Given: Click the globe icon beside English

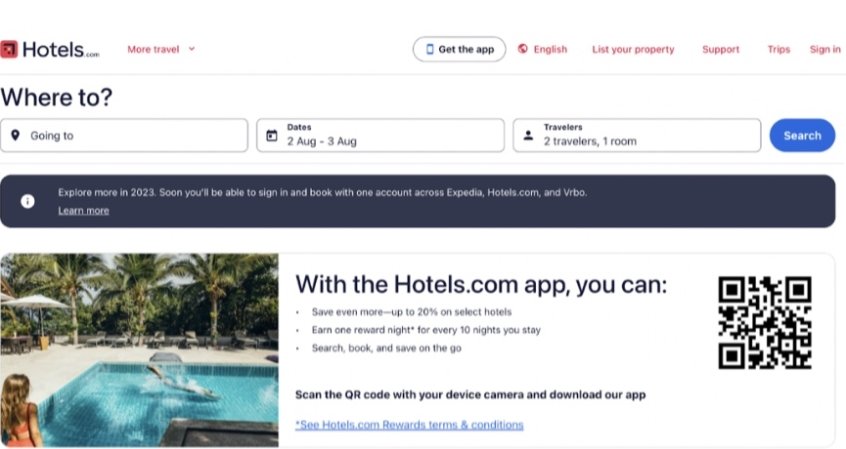Looking at the screenshot, I should [522, 49].
